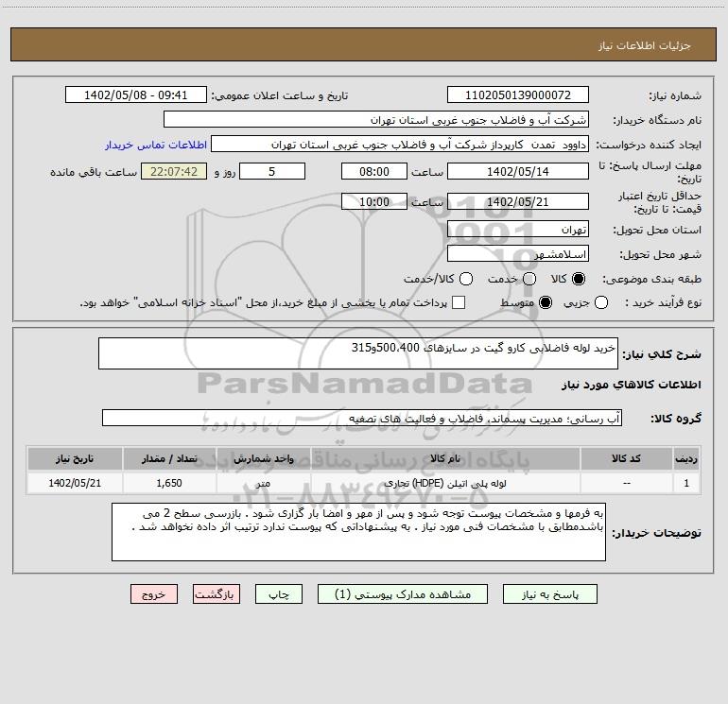Viewport: 728px width, 704px height.
Task: Toggle the اسناد خزانه اسلامی payment checkbox
Action: click(x=459, y=302)
